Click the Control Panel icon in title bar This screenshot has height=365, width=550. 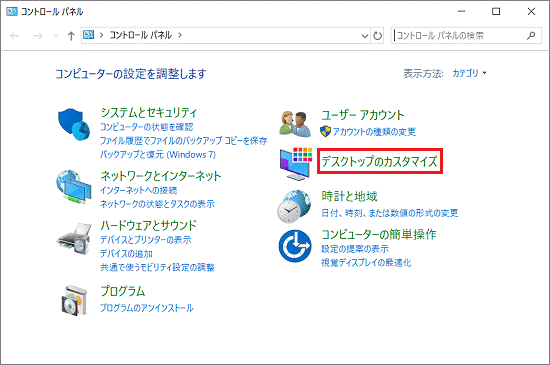(x=12, y=12)
